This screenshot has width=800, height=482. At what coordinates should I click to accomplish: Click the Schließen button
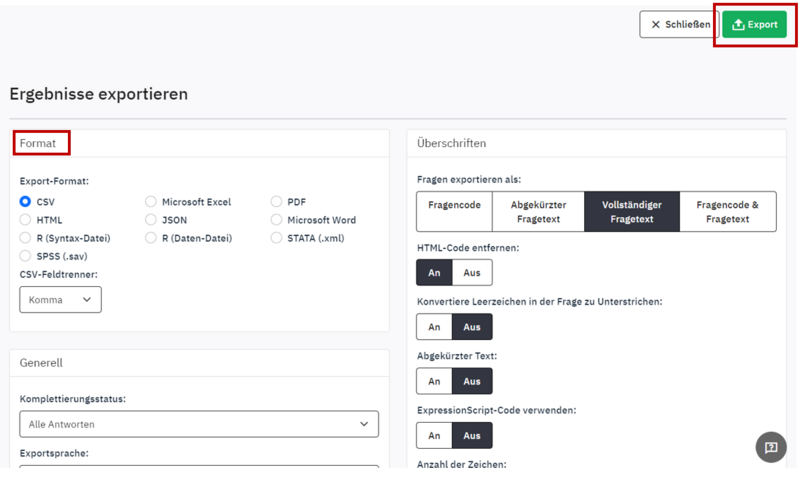coord(680,24)
